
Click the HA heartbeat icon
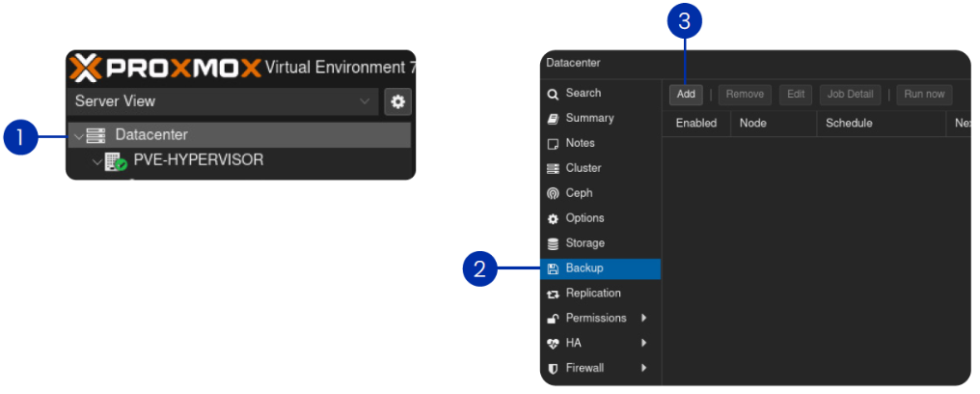553,343
